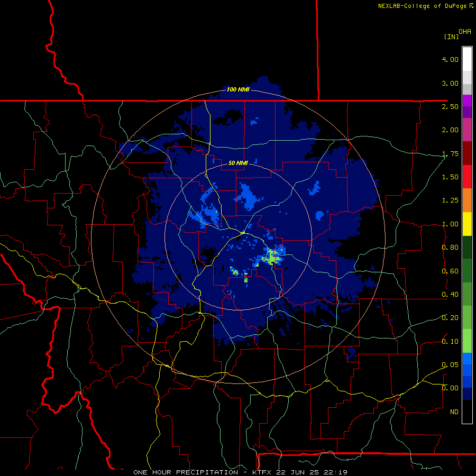Click the 100 NMI range ring label

tap(238, 89)
